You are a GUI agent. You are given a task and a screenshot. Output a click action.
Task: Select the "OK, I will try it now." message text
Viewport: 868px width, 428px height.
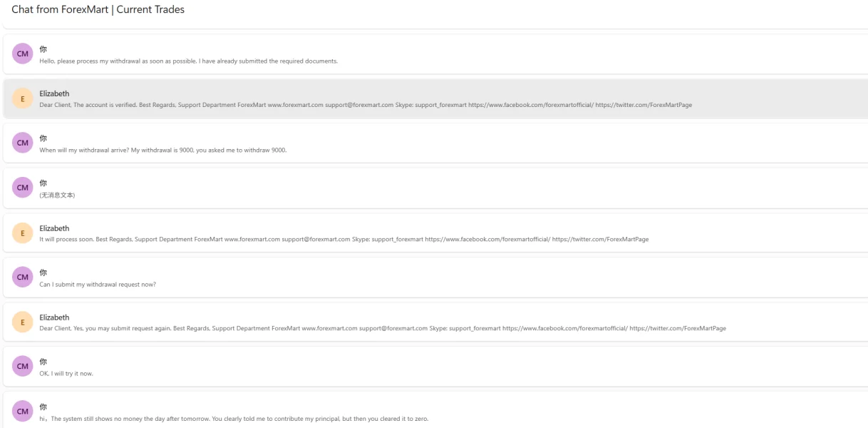click(66, 373)
